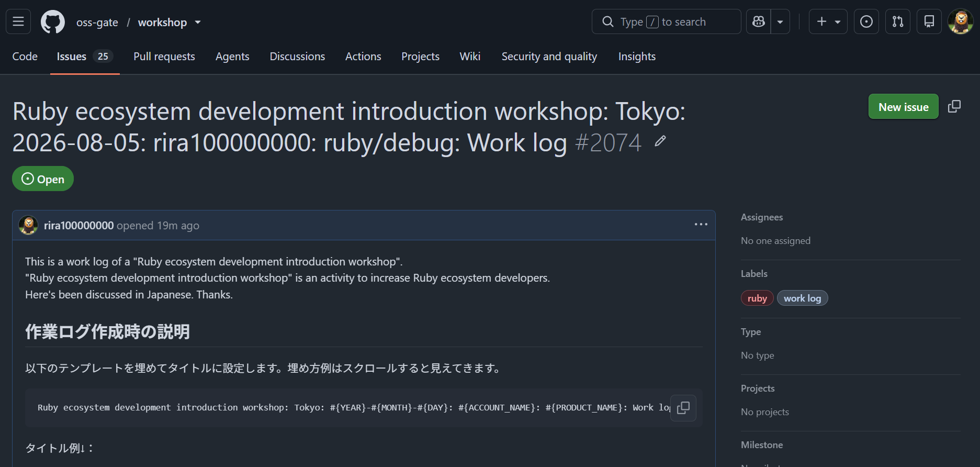Open the Projects sidebar section heading
The width and height of the screenshot is (980, 467).
tap(758, 388)
